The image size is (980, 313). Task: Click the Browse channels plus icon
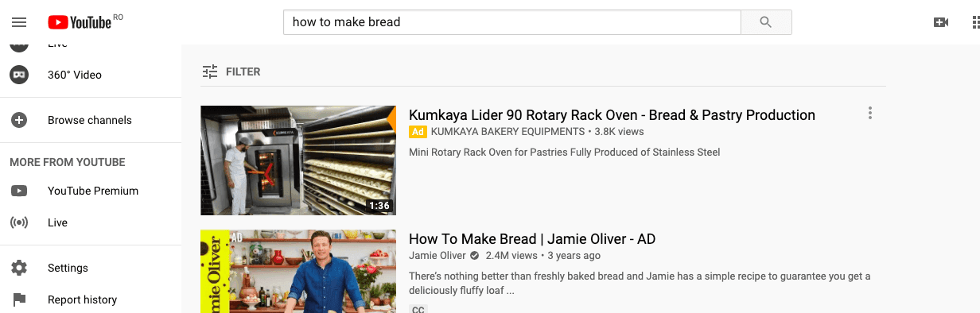tap(18, 120)
